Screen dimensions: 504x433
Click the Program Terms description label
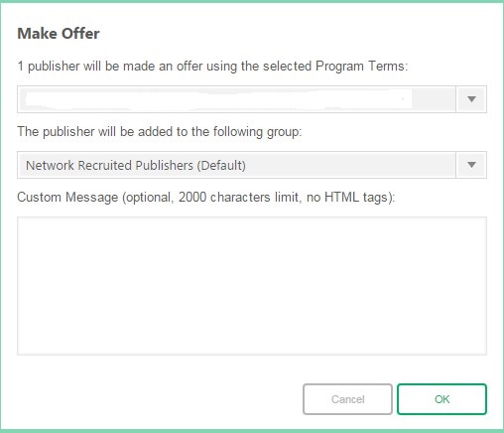(x=212, y=67)
